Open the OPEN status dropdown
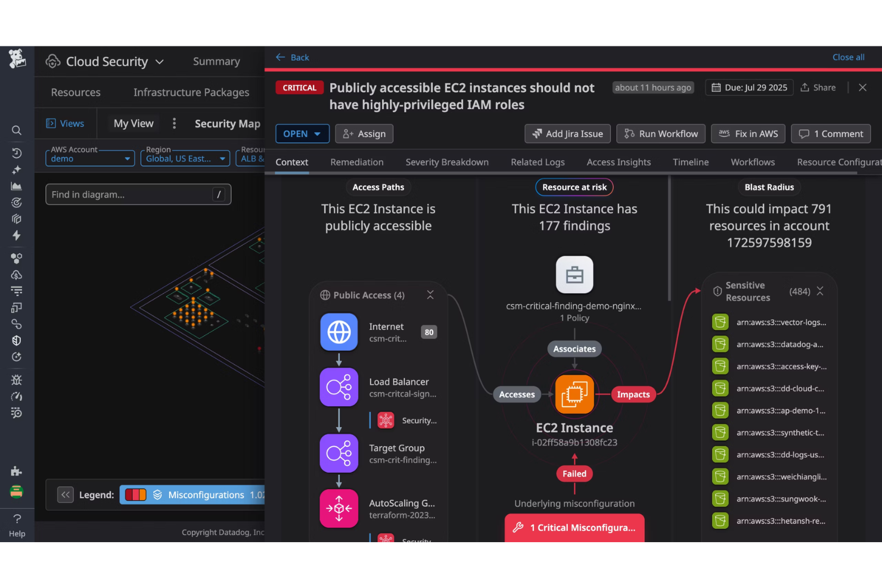 click(302, 133)
